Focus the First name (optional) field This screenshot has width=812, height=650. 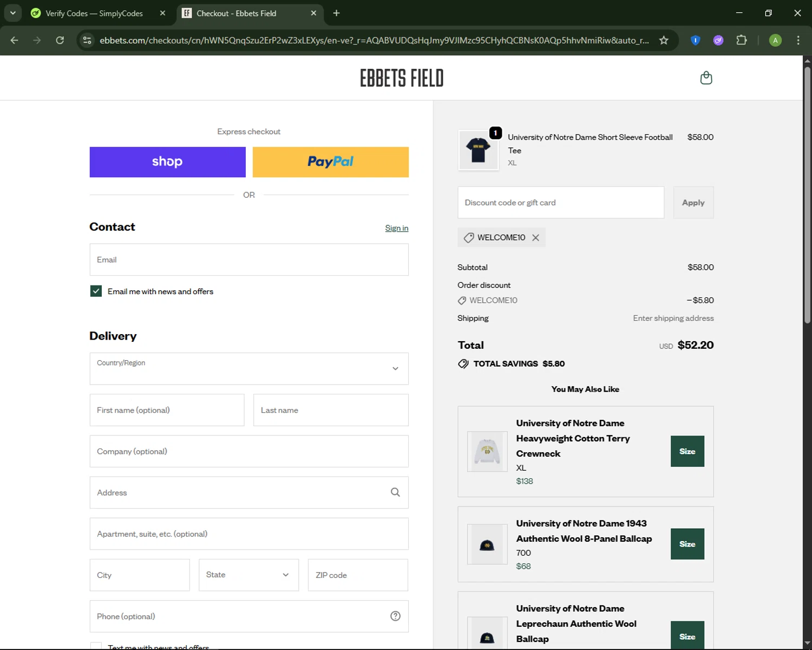[x=167, y=410]
